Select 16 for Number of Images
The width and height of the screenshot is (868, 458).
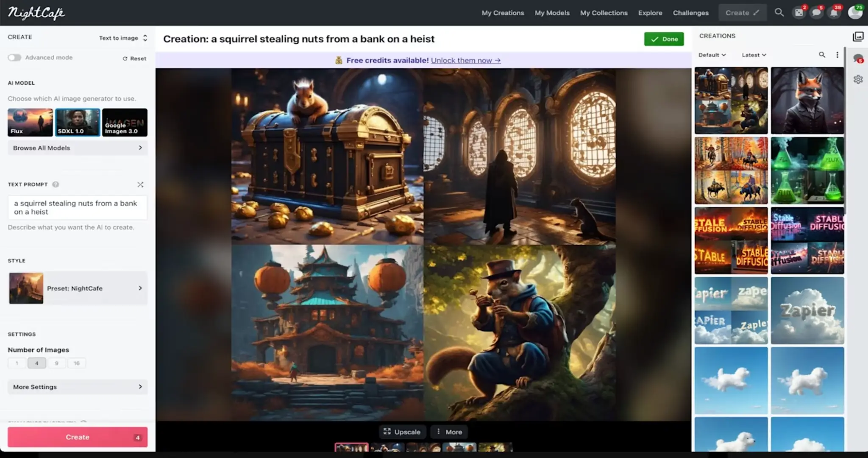pyautogui.click(x=76, y=363)
